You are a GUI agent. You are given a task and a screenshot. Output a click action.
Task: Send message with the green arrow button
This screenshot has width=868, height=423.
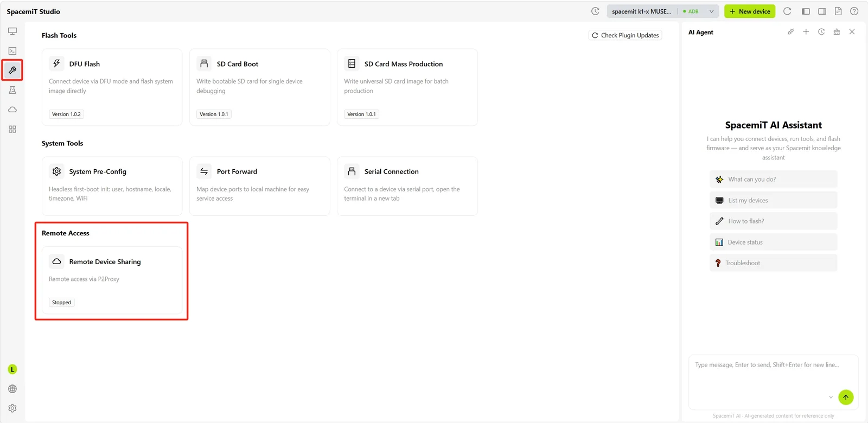click(x=846, y=398)
